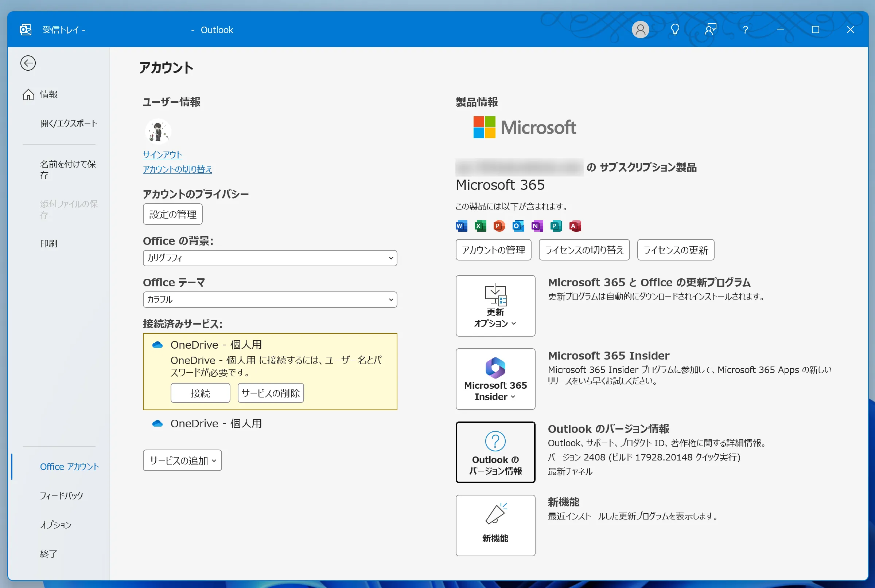Select Office アカウント tab
The height and width of the screenshot is (588, 875).
pos(59,466)
